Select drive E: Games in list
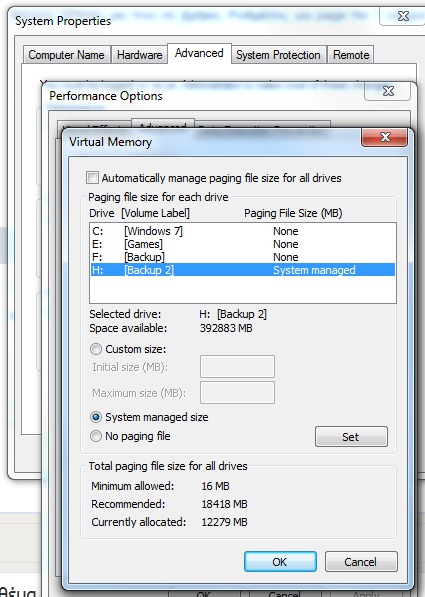The height and width of the screenshot is (597, 425). 243,244
